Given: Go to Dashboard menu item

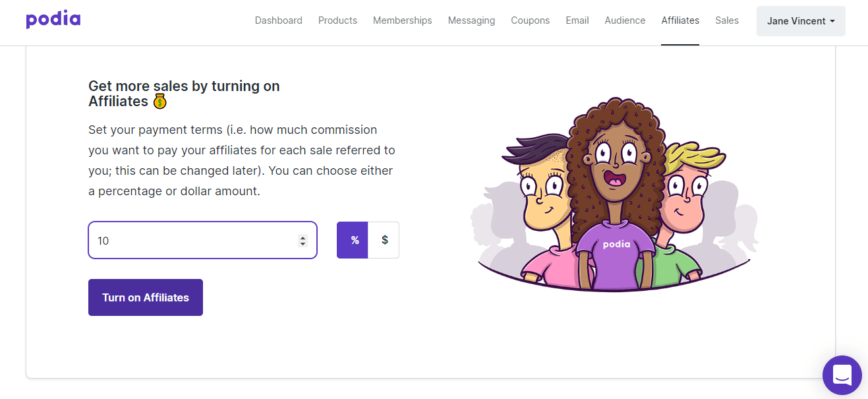Looking at the screenshot, I should pos(279,20).
